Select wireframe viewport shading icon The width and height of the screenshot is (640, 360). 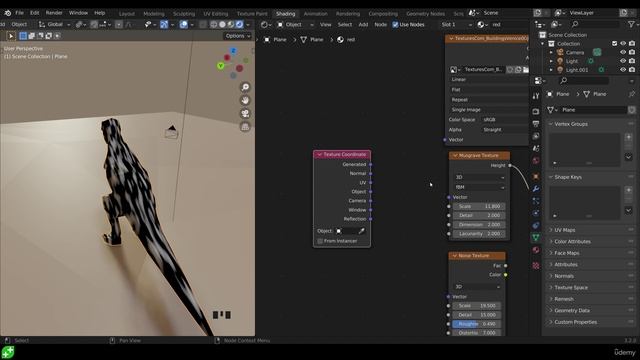(x=213, y=24)
